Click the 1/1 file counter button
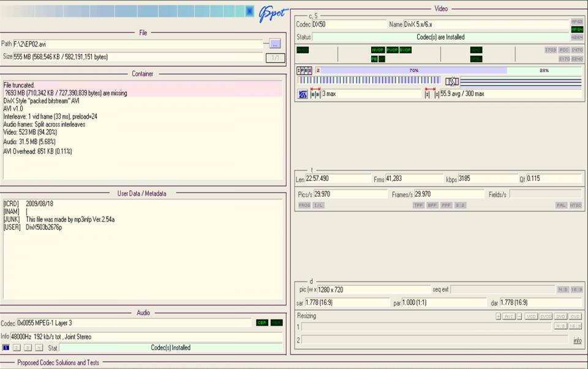The width and height of the screenshot is (588, 369). coord(275,58)
